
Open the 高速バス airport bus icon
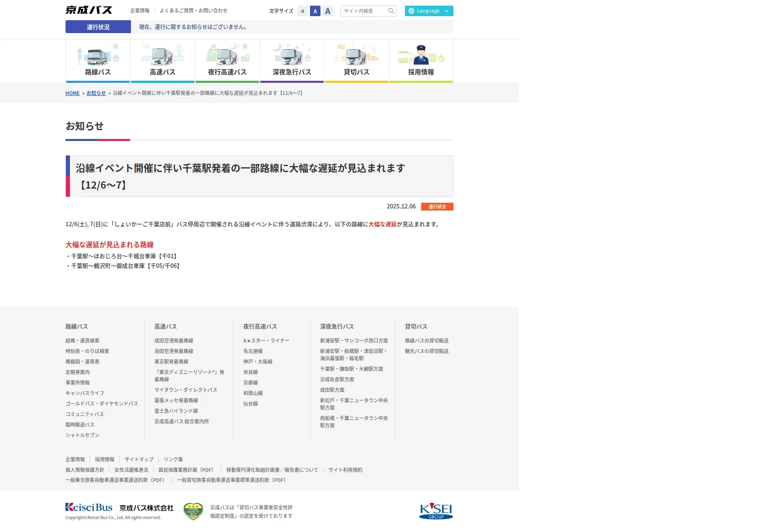point(162,55)
